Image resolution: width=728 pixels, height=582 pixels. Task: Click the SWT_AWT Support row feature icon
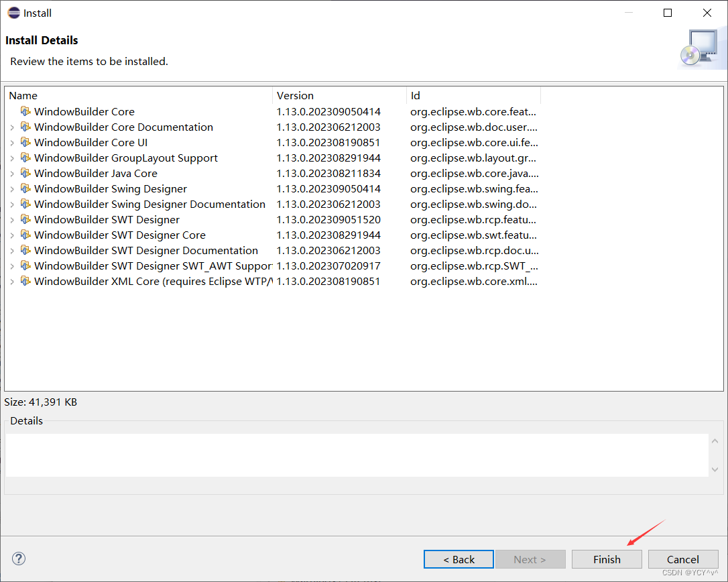[x=25, y=266]
